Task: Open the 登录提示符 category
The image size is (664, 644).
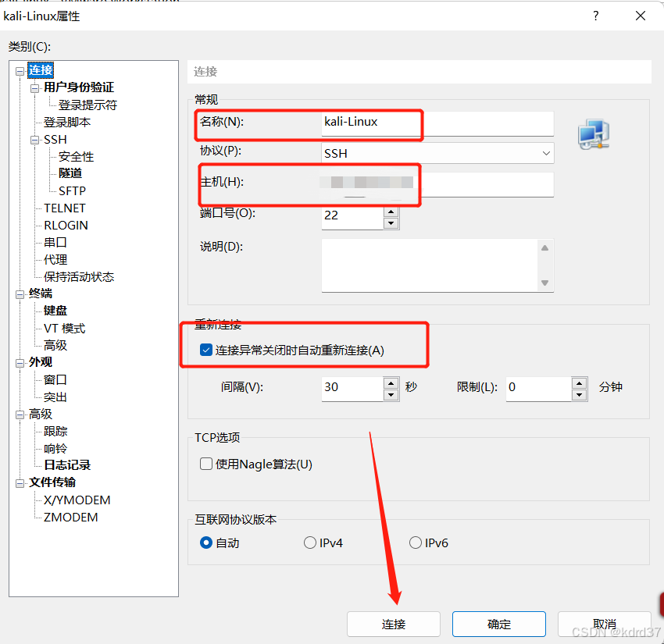Action: click(x=87, y=105)
